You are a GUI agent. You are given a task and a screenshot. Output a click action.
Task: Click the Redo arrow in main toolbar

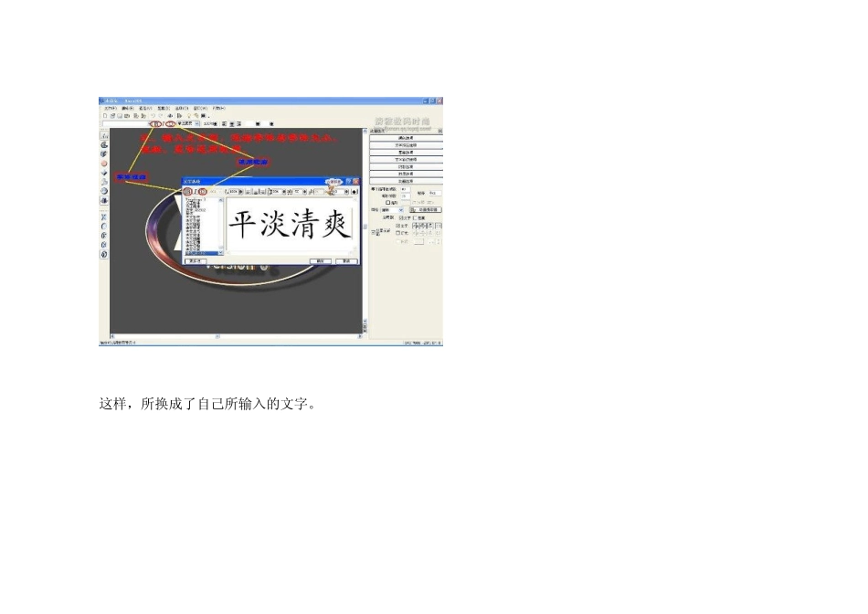click(x=161, y=116)
